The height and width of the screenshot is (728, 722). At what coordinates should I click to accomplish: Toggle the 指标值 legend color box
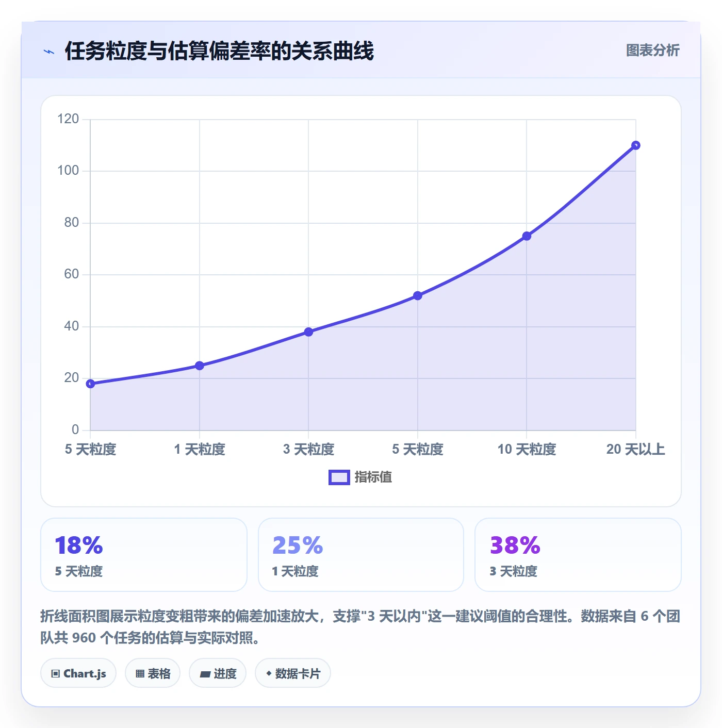tap(339, 477)
